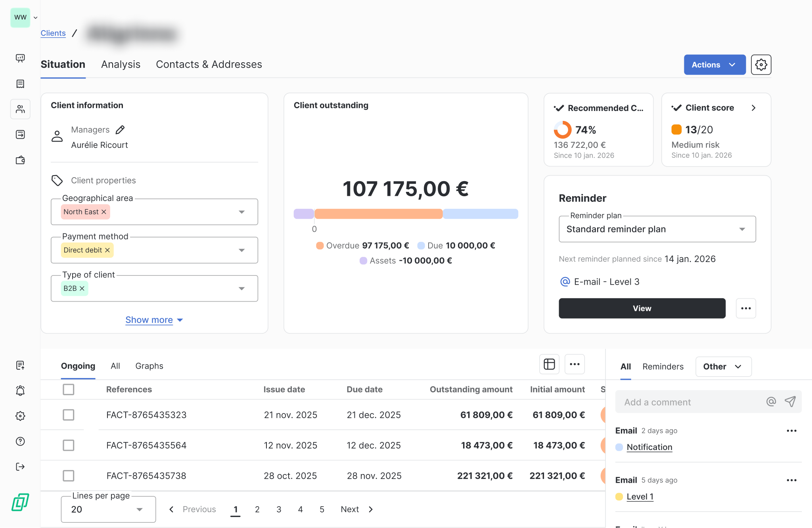The image size is (812, 528).
Task: Switch to the Analysis tab
Action: (121, 65)
